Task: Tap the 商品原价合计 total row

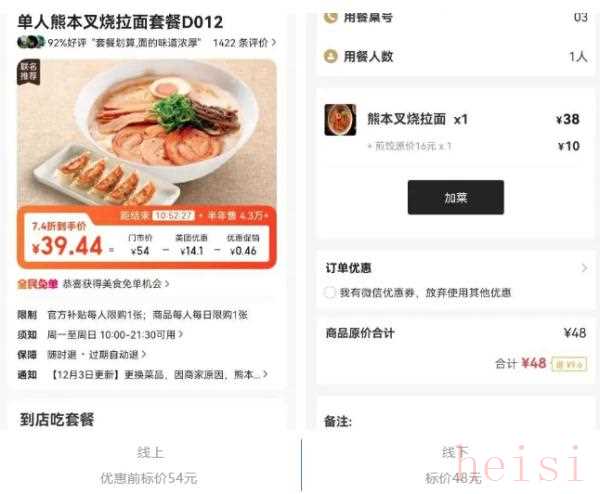Action: (455, 333)
